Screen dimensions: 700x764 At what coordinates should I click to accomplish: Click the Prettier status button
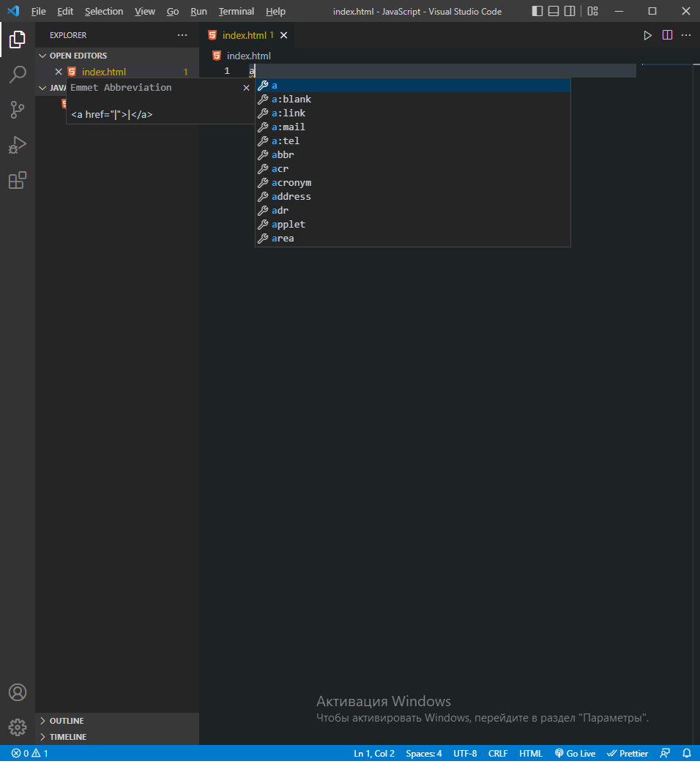(628, 753)
